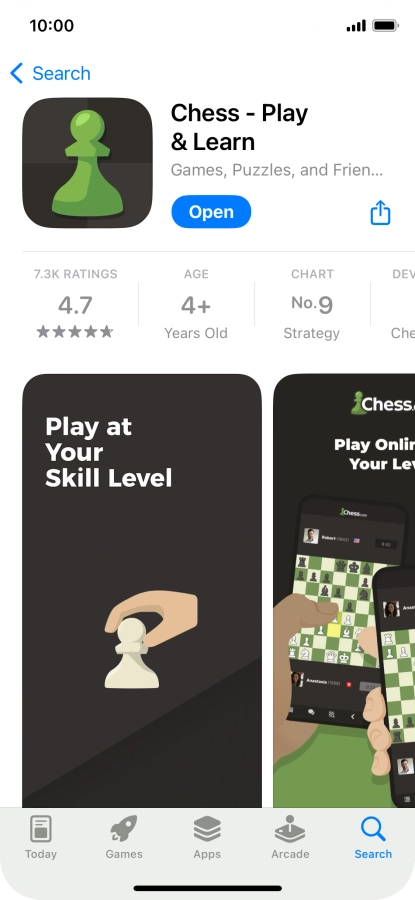Tap the Chess - Play & Learn title

coord(239,127)
